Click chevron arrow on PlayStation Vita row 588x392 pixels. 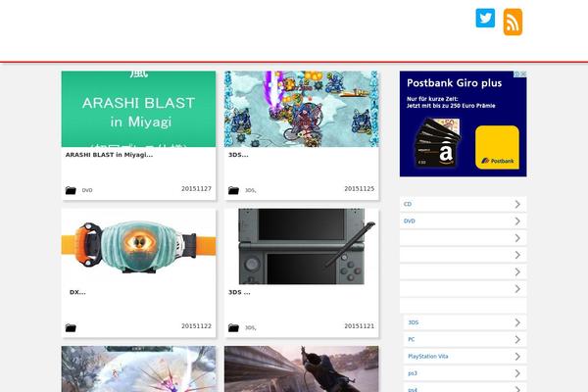point(517,357)
